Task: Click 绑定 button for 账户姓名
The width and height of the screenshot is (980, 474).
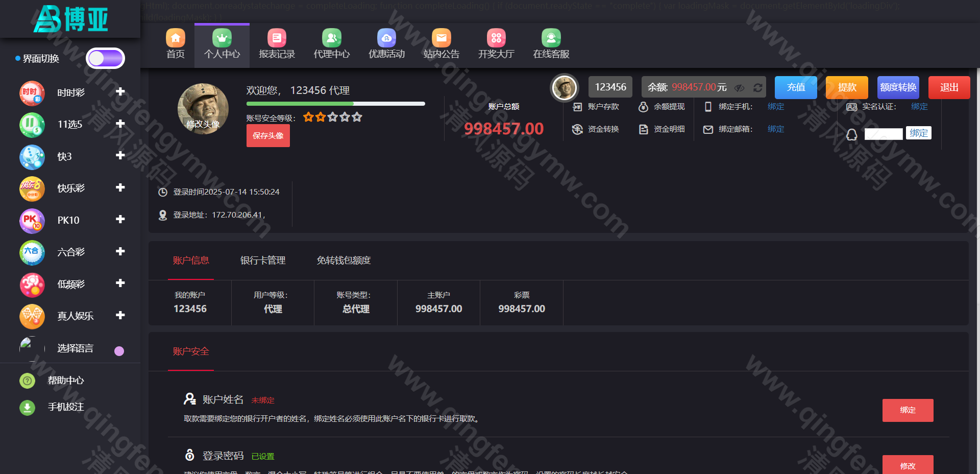Action: (908, 410)
